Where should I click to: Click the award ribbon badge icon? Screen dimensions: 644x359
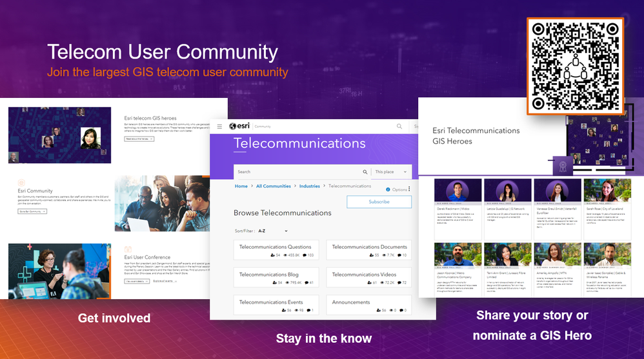[x=563, y=166]
